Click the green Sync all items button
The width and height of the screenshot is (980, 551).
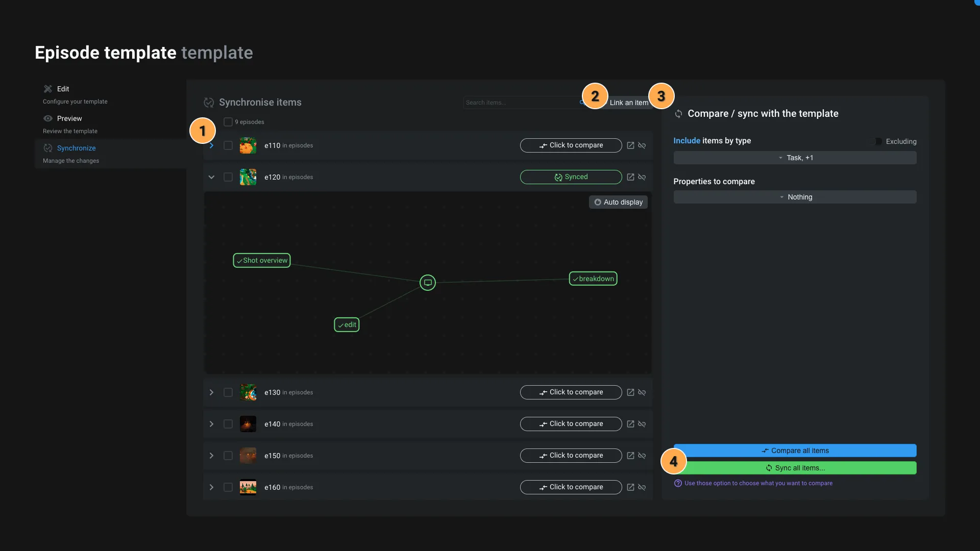pyautogui.click(x=795, y=468)
